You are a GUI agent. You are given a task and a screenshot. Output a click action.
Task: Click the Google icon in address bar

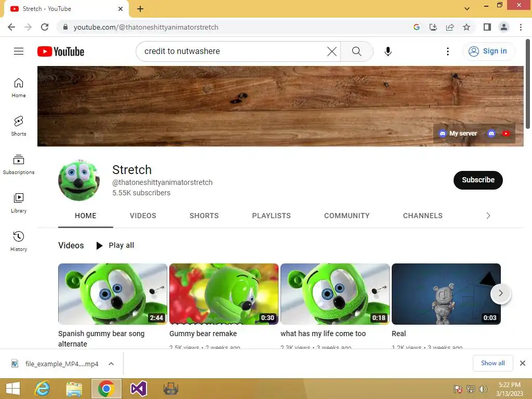[417, 27]
